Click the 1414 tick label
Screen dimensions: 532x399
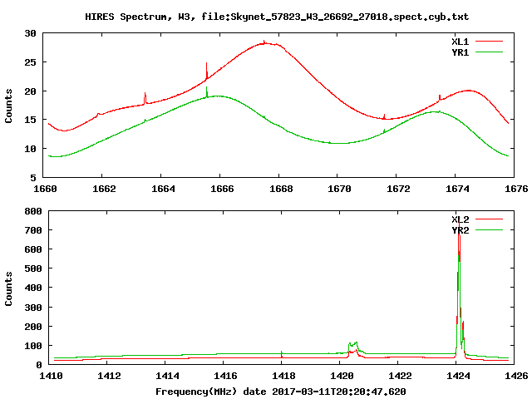pos(168,376)
